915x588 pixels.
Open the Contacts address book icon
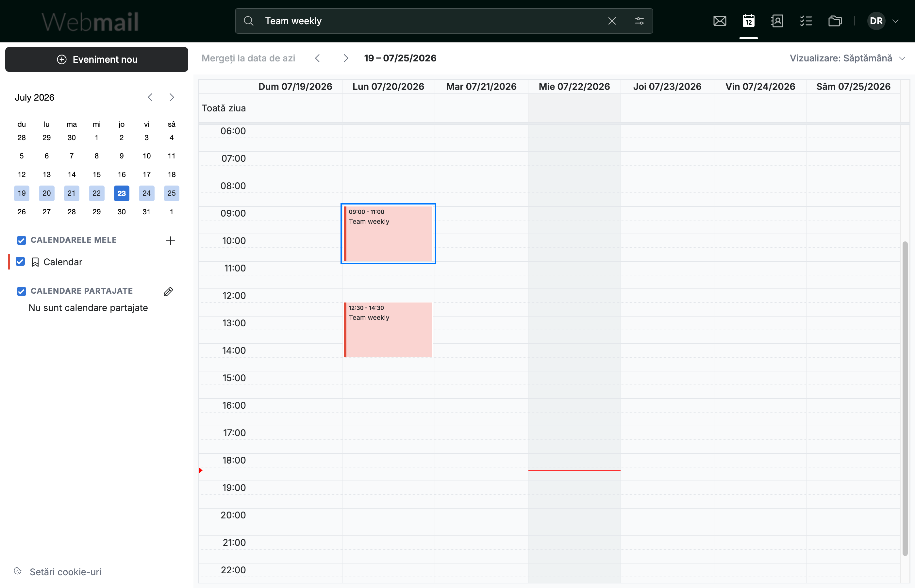click(x=777, y=21)
